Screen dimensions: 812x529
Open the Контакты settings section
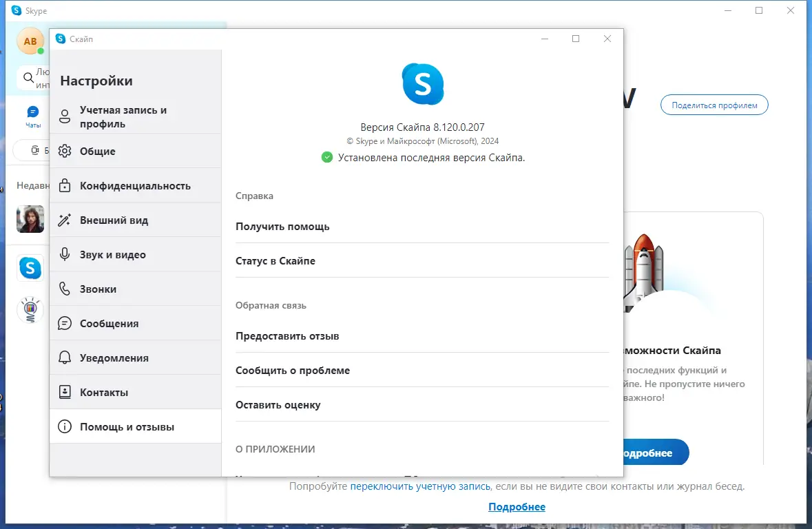(x=135, y=392)
